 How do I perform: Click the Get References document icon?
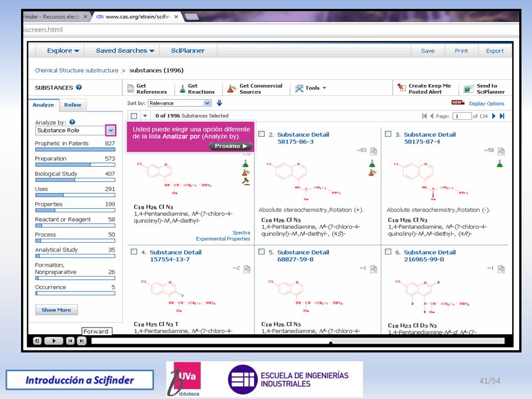(131, 89)
